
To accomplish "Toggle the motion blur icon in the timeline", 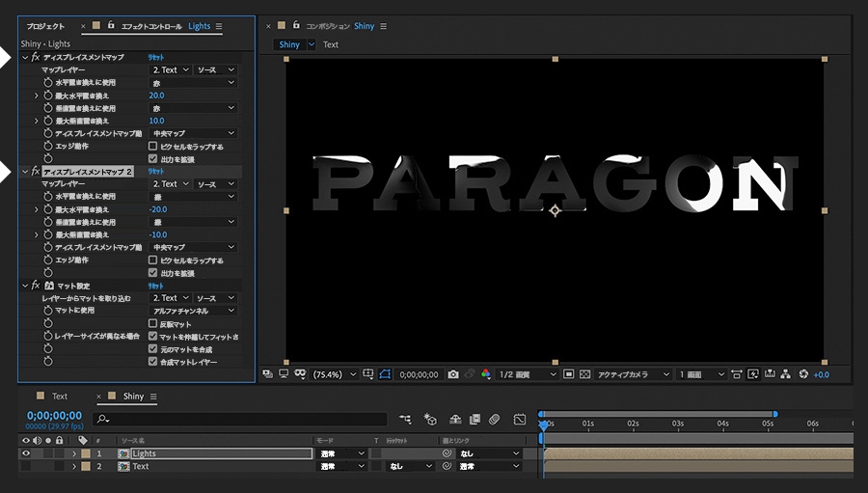I will 495,420.
